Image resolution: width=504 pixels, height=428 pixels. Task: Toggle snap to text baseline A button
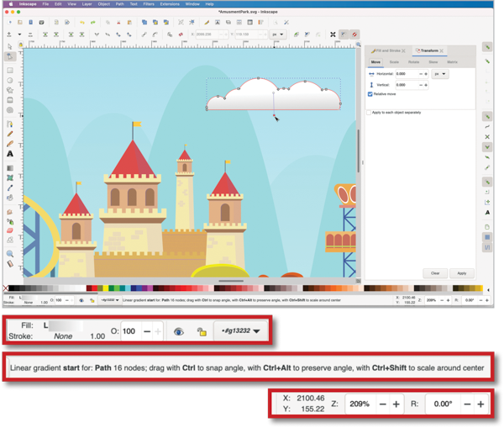click(x=487, y=213)
